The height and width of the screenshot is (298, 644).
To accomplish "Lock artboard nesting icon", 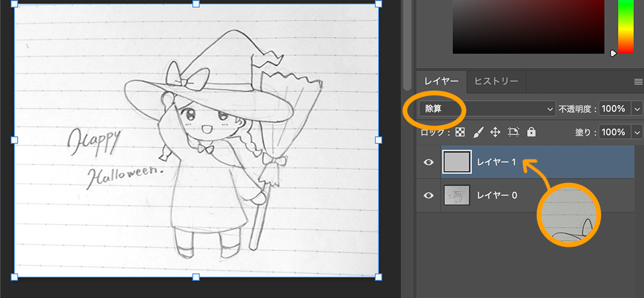I will pos(513,132).
